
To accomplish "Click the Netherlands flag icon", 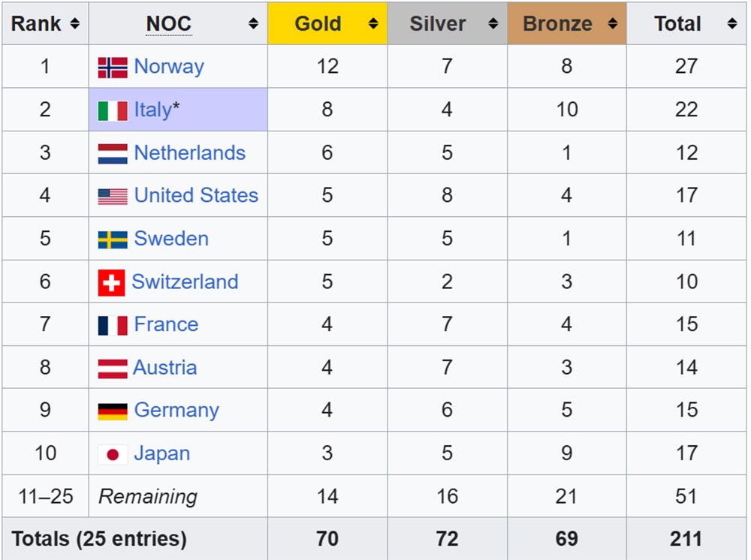I will 111,152.
